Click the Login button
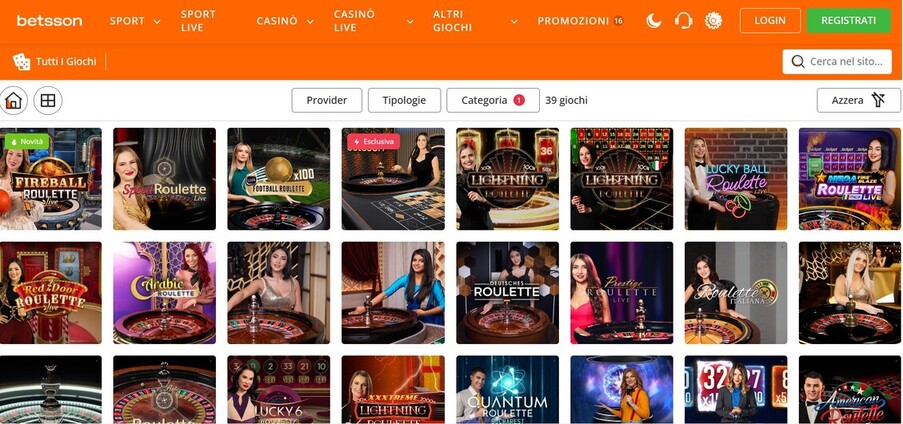The image size is (903, 424). point(770,21)
